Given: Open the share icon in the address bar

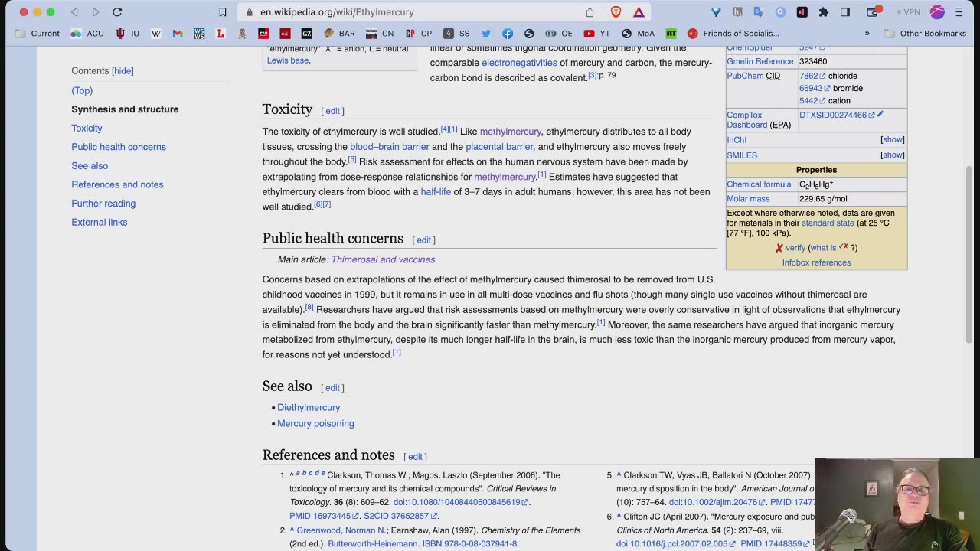Looking at the screenshot, I should pyautogui.click(x=590, y=12).
